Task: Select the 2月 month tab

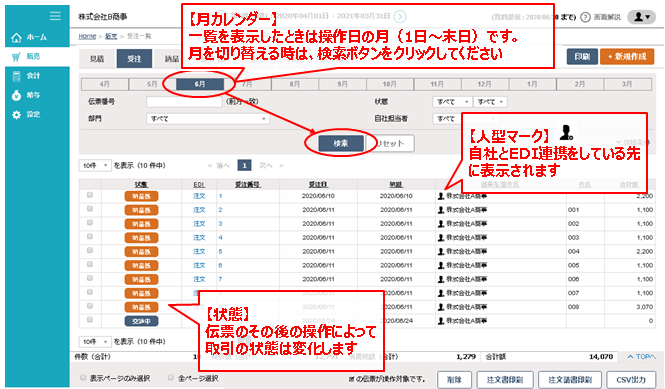Action: point(580,84)
